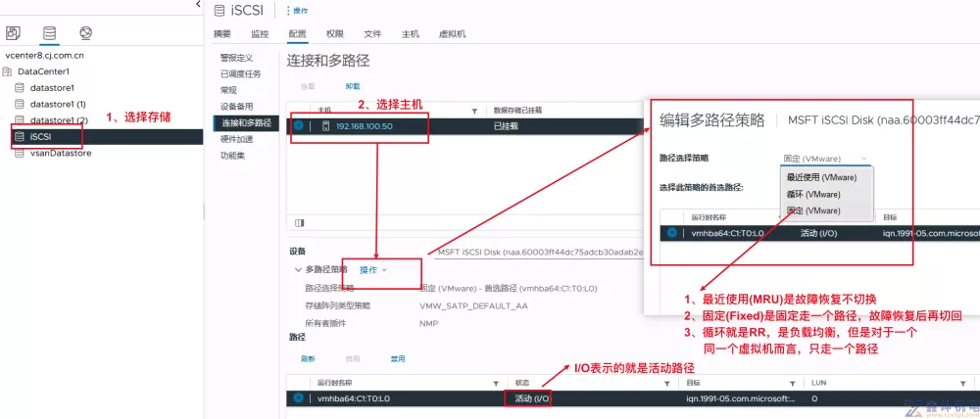
Task: Filter the 运行时名称 column in the paths table
Action: point(496,383)
